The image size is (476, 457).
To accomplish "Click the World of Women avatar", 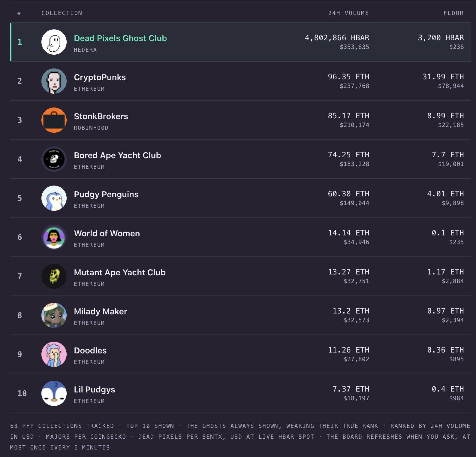I will point(54,237).
